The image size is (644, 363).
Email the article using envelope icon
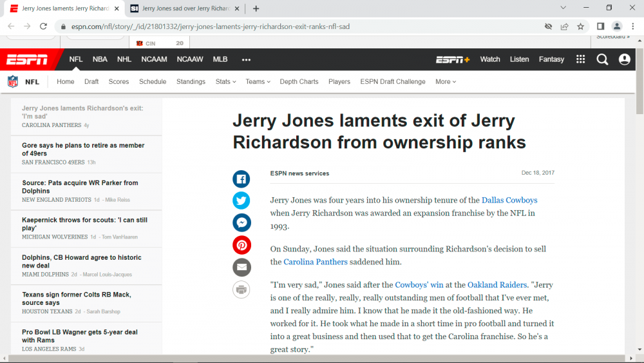tap(241, 267)
